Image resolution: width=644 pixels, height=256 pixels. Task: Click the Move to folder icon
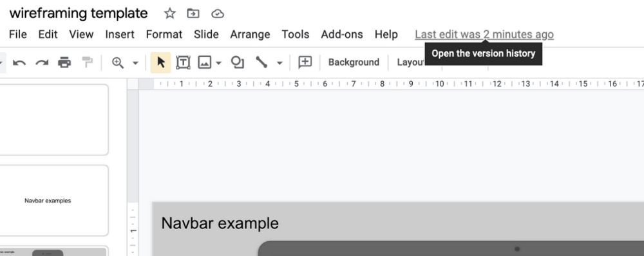coord(193,14)
